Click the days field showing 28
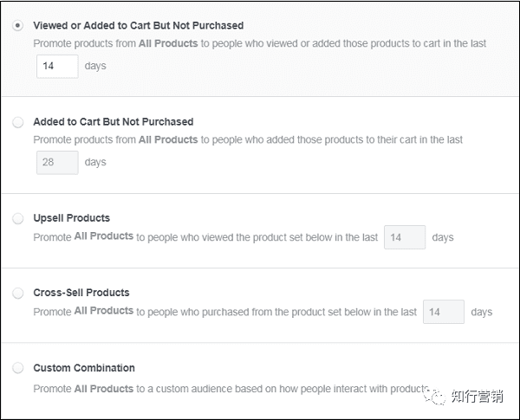Image resolution: width=520 pixels, height=420 pixels. point(57,163)
